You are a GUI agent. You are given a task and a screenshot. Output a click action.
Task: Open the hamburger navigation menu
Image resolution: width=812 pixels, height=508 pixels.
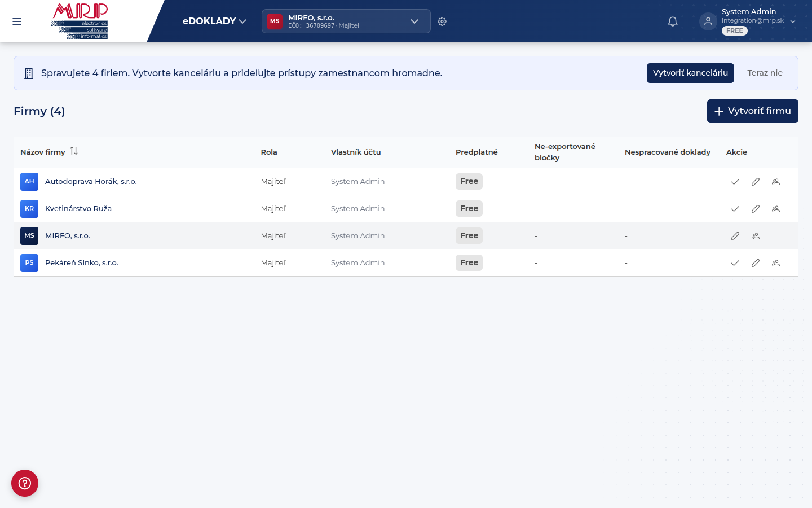(17, 21)
